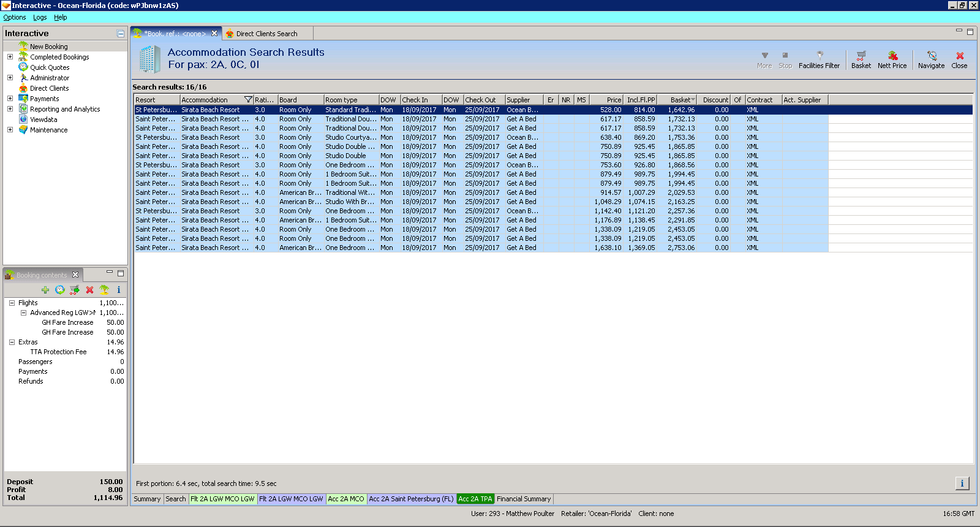The image size is (980, 527).
Task: Sort by the Basket column header
Action: (x=680, y=100)
